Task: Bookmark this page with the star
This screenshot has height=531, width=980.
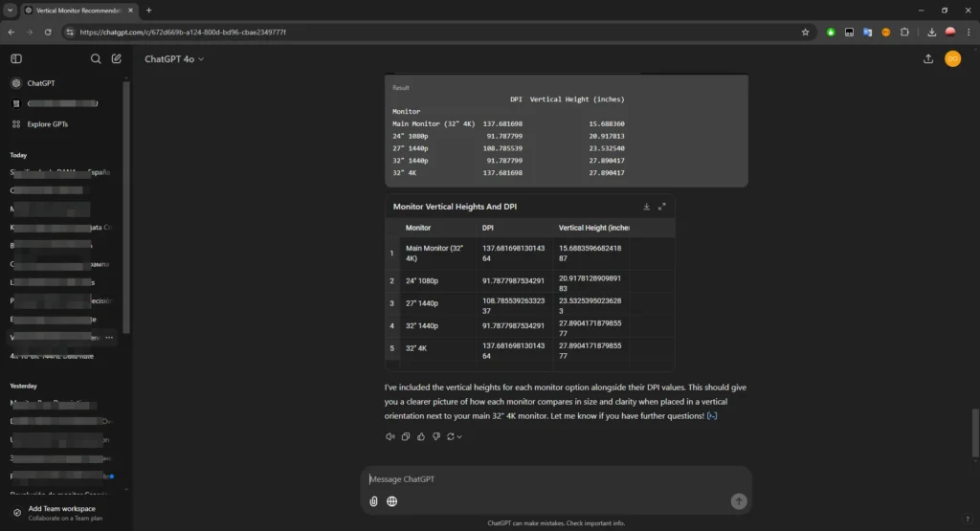Action: pyautogui.click(x=805, y=32)
